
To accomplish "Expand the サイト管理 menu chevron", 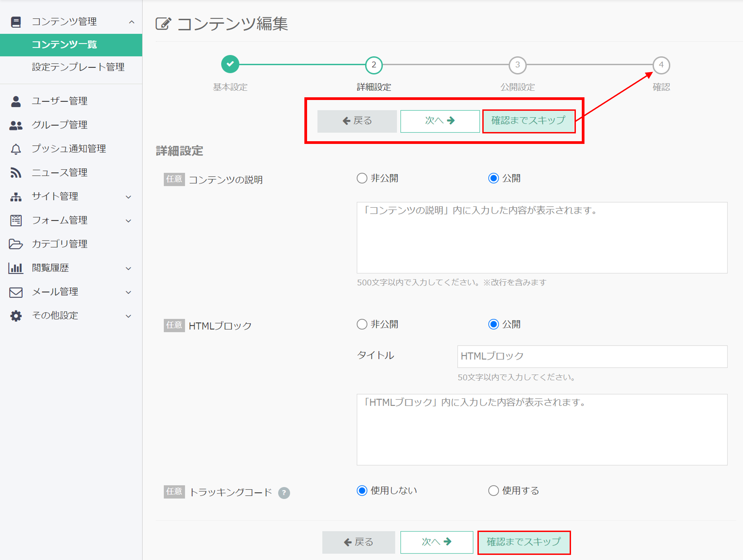I will pyautogui.click(x=128, y=197).
